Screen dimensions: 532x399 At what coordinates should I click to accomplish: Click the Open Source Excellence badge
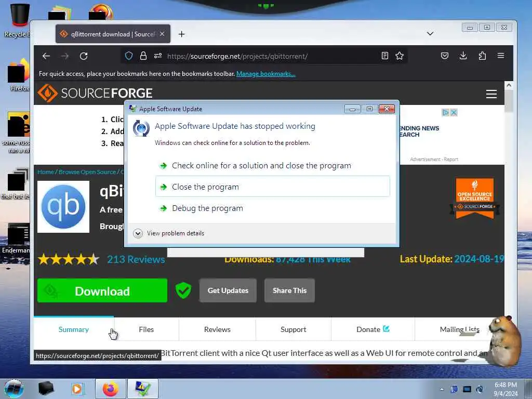click(x=475, y=198)
